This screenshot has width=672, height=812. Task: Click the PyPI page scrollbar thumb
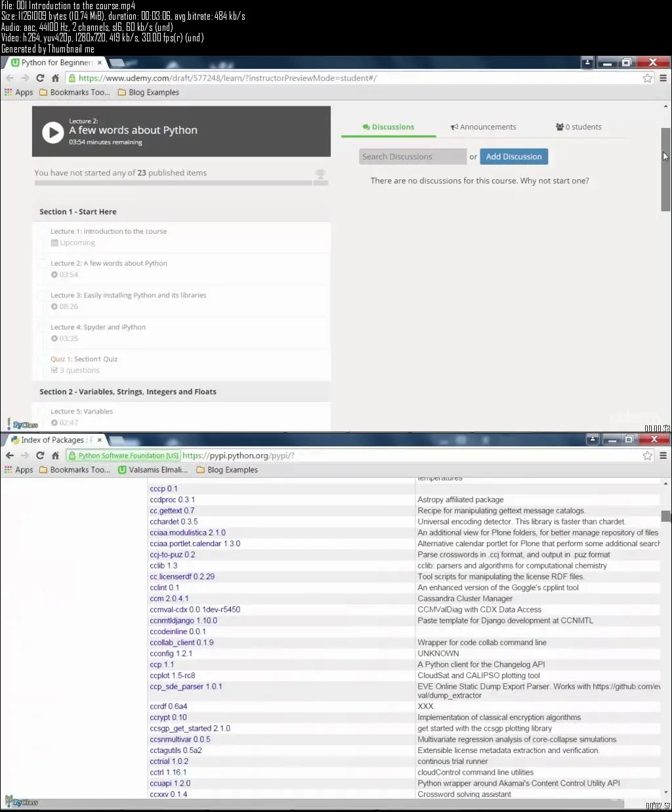tap(665, 516)
